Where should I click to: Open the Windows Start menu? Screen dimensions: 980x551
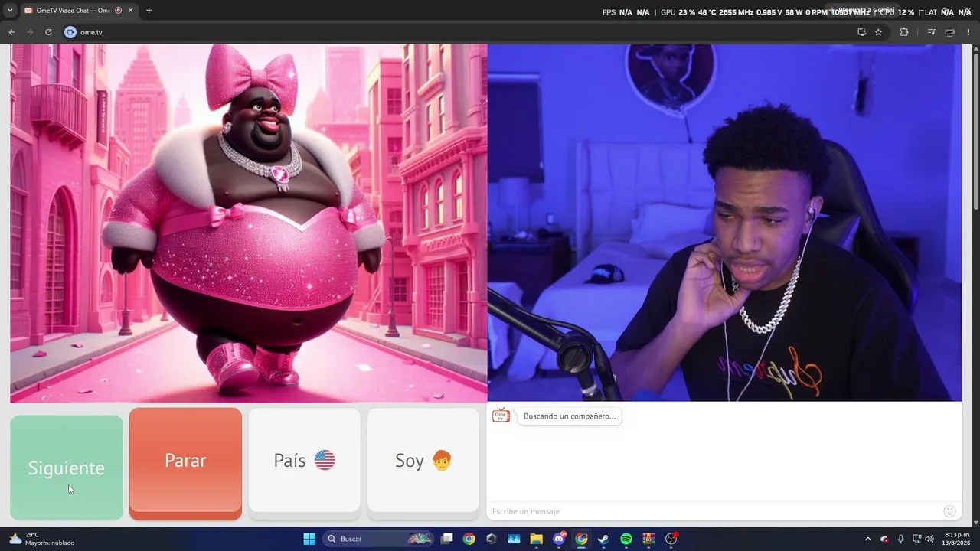[309, 539]
